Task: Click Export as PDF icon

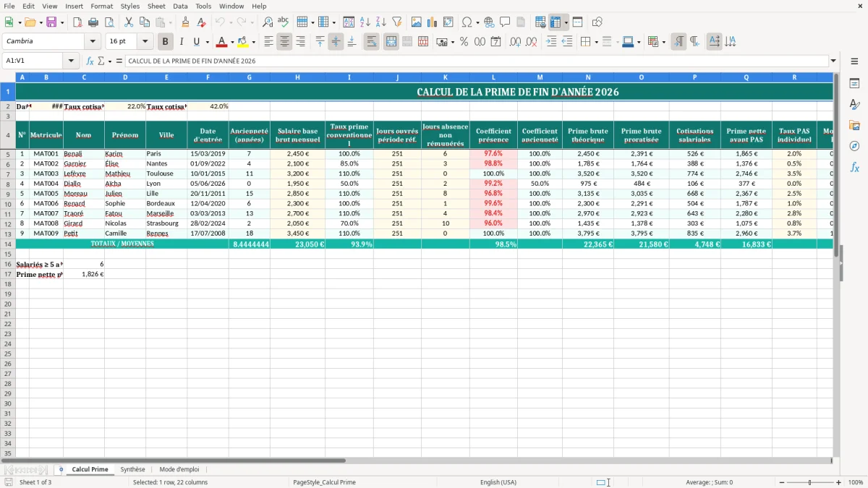Action: [x=77, y=22]
